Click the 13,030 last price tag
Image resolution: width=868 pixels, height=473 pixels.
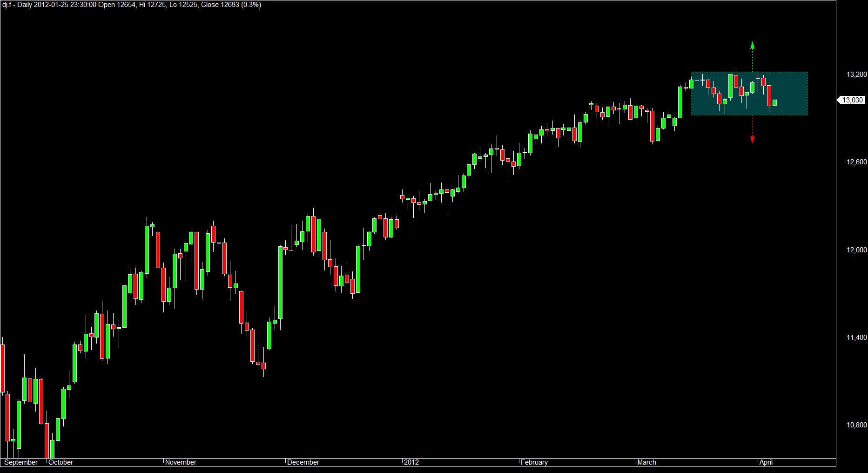[851, 100]
